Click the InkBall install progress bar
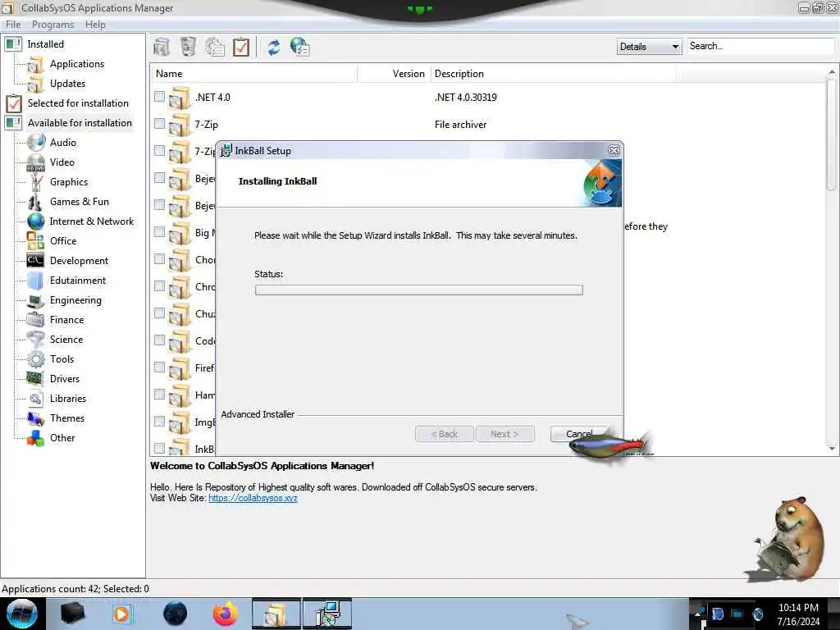The width and height of the screenshot is (840, 630). point(419,290)
